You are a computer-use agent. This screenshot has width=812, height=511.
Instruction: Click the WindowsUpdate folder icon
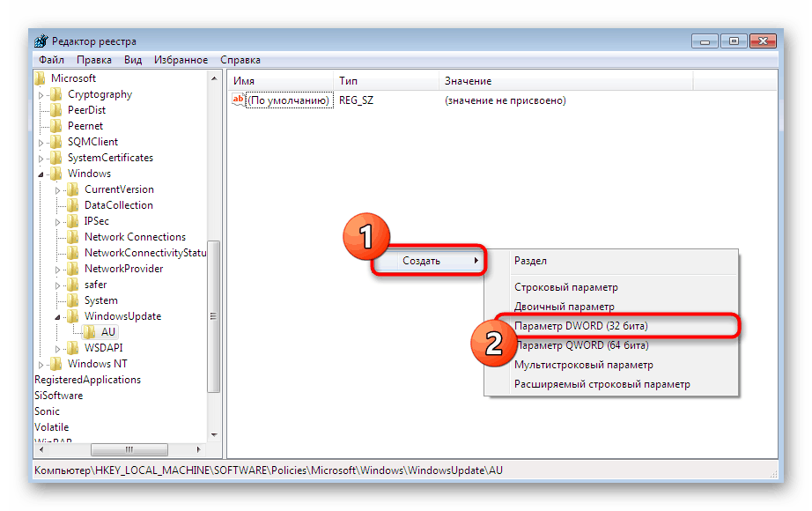[x=73, y=316]
